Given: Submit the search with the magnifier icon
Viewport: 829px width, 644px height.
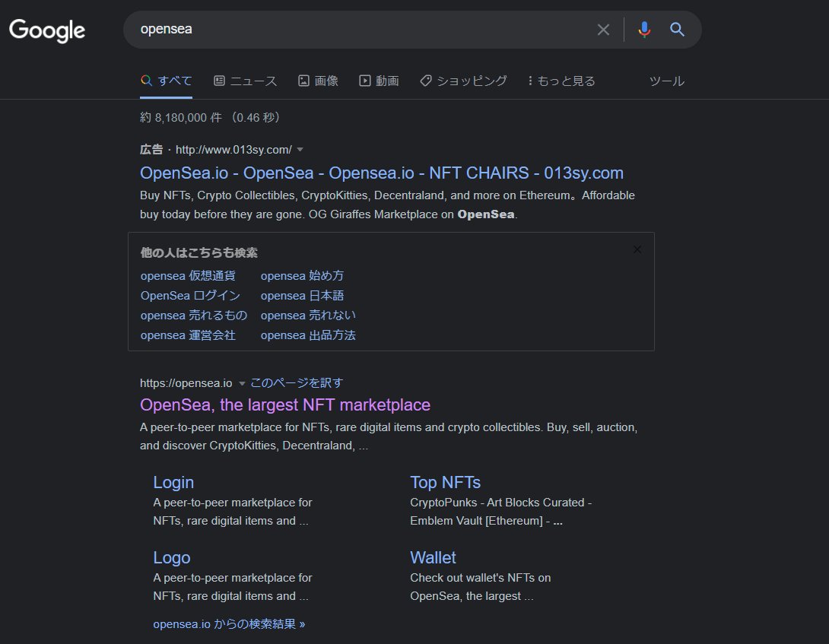Looking at the screenshot, I should pos(677,30).
